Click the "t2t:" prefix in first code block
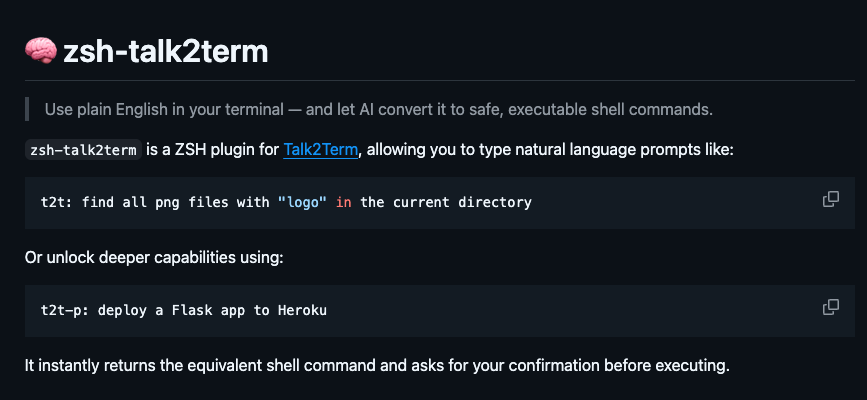Viewport: 867px width, 400px height. 58,202
